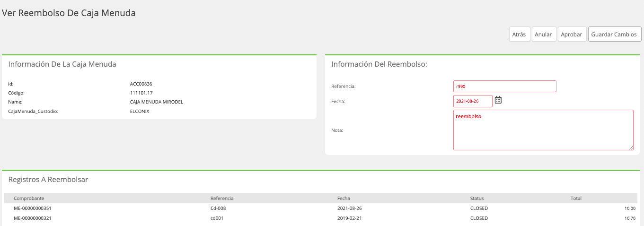
Task: Focus the Referencia field containing r990
Action: [x=504, y=86]
